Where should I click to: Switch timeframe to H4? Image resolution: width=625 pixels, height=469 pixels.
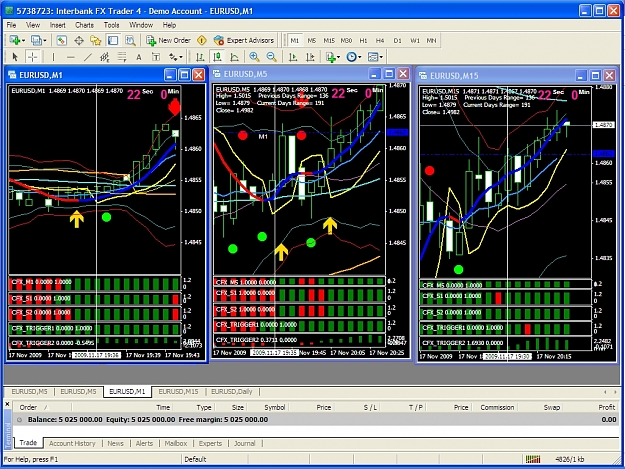[380, 40]
